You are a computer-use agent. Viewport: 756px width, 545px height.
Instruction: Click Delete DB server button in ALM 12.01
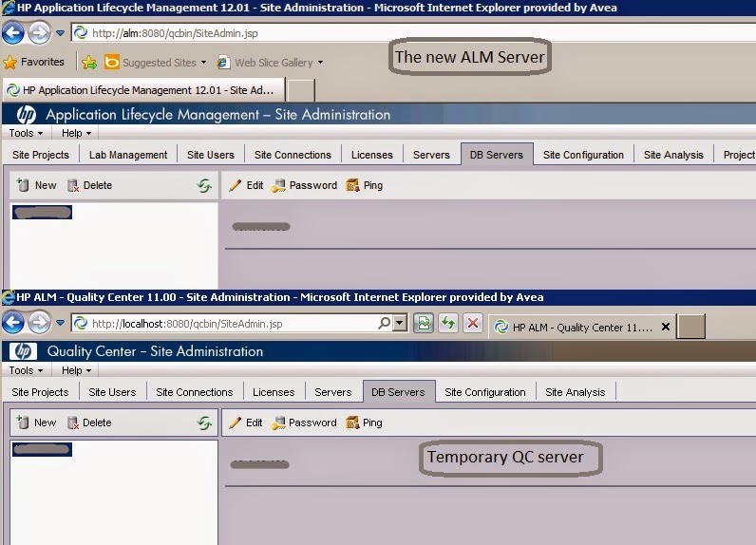point(89,185)
